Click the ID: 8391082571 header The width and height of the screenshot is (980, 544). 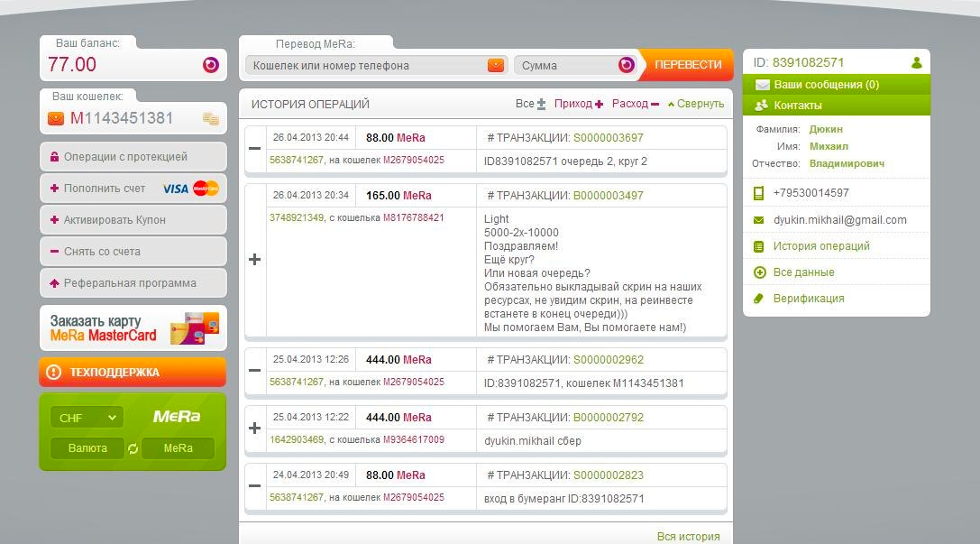[x=799, y=62]
